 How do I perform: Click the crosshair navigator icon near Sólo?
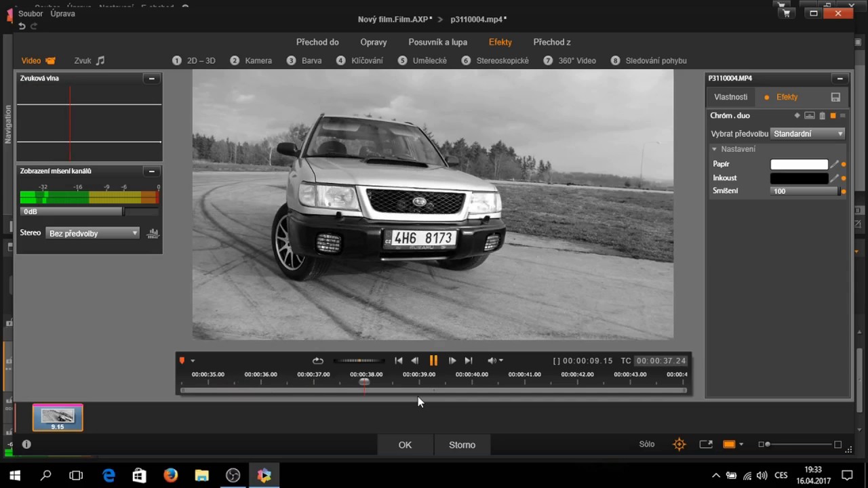(679, 445)
